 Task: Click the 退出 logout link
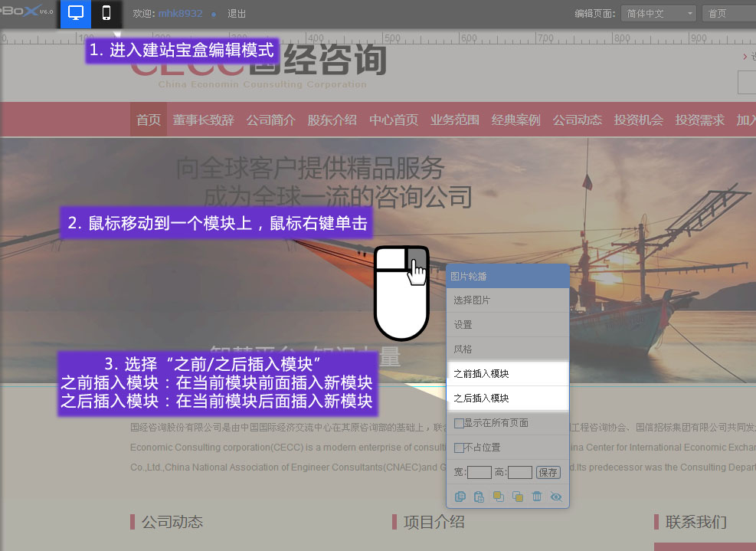click(237, 14)
